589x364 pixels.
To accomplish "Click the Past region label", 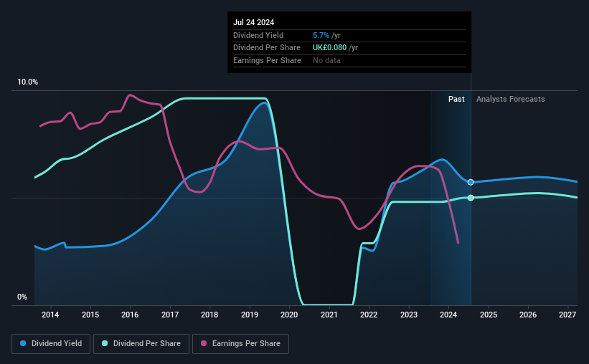I will (x=456, y=99).
